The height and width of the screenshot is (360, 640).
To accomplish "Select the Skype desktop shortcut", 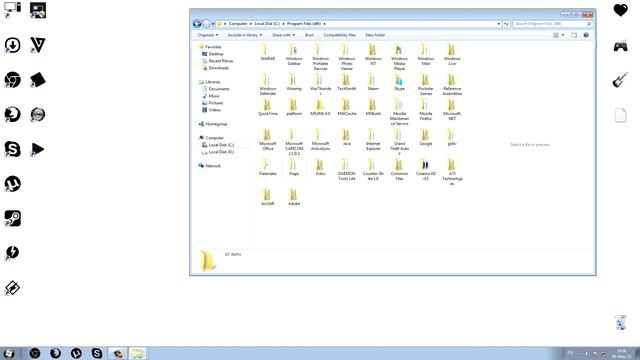I will (x=13, y=149).
